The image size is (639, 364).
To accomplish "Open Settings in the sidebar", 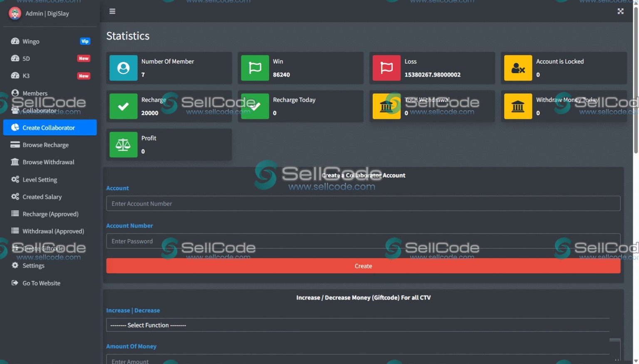I will pos(50,266).
